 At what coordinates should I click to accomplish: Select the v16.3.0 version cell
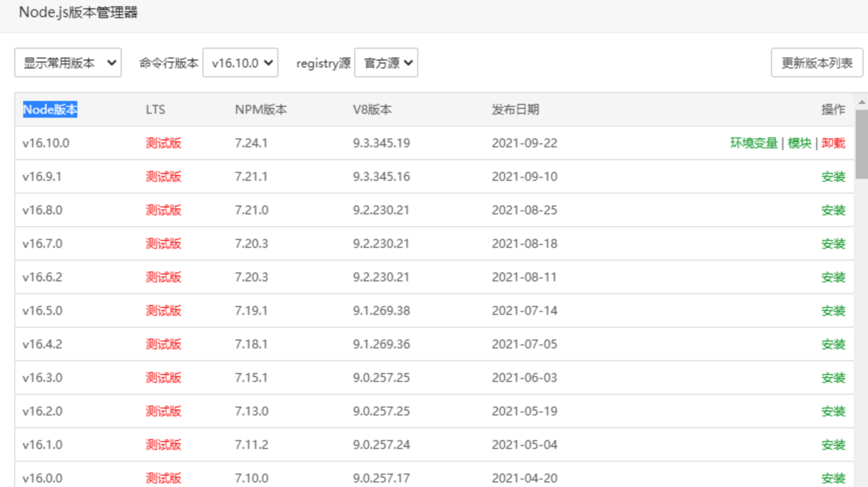coord(42,378)
